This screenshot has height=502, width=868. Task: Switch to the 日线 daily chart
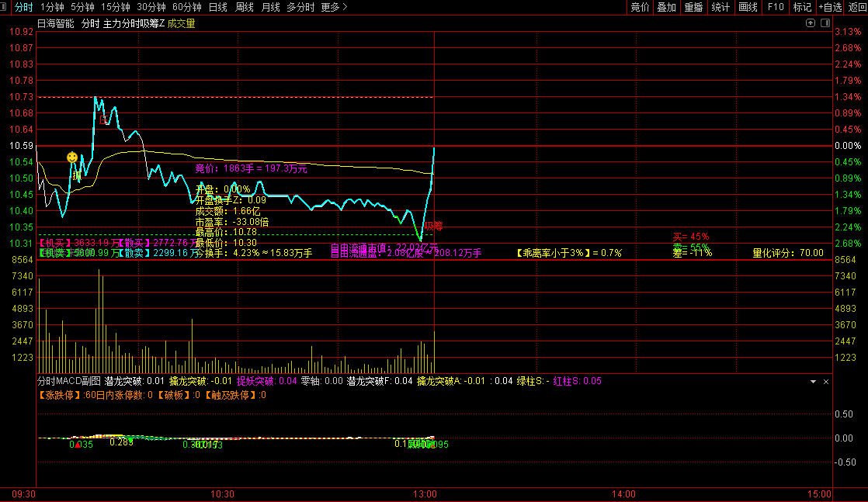218,7
